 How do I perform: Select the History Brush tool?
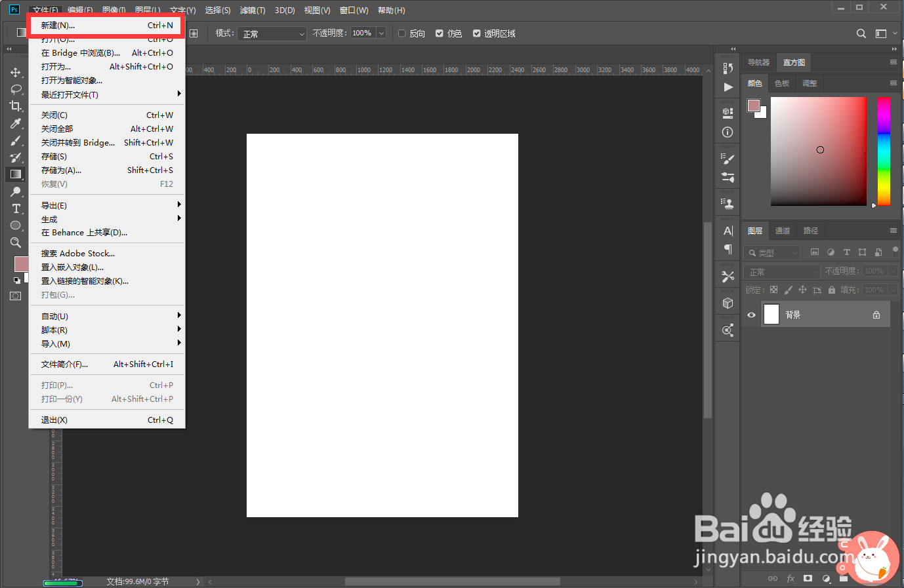pyautogui.click(x=16, y=157)
